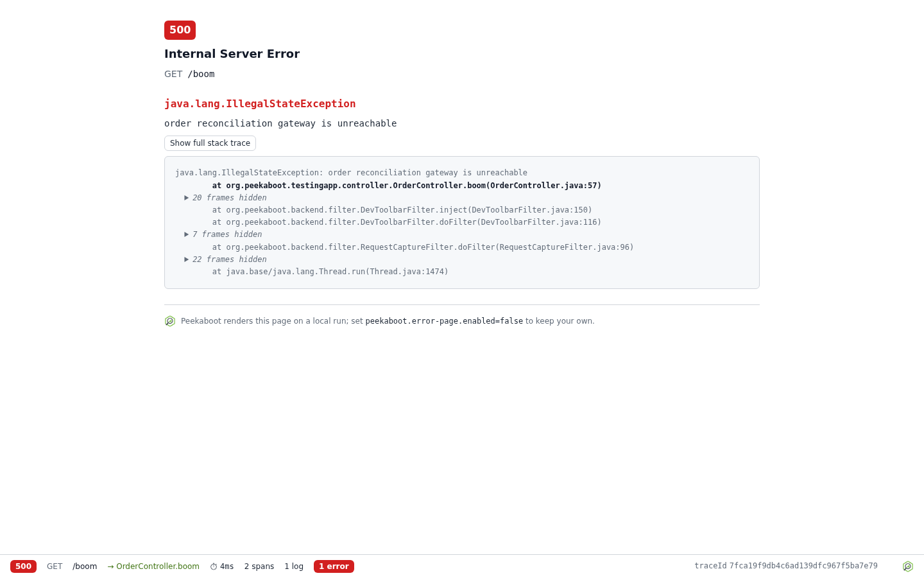Click the 'order reconciliation gateway is unreachable' message below title
Viewport: 924px width, 578px height.
(280, 123)
